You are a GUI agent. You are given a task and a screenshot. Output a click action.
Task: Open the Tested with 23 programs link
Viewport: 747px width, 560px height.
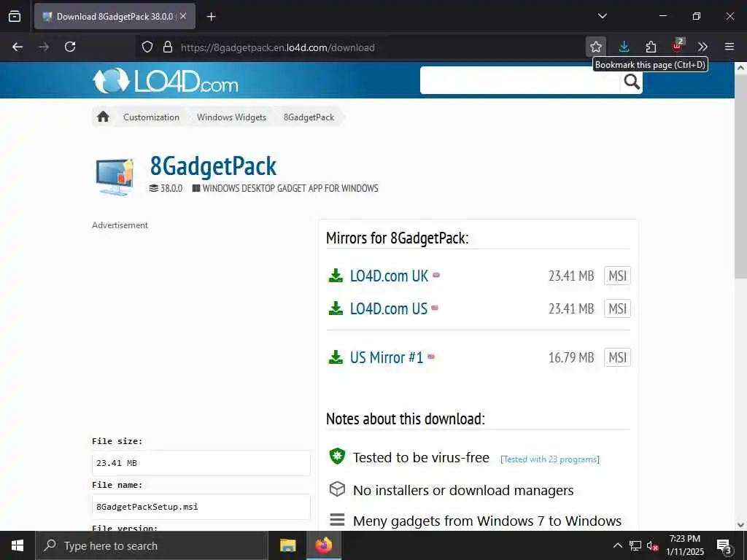tap(550, 459)
